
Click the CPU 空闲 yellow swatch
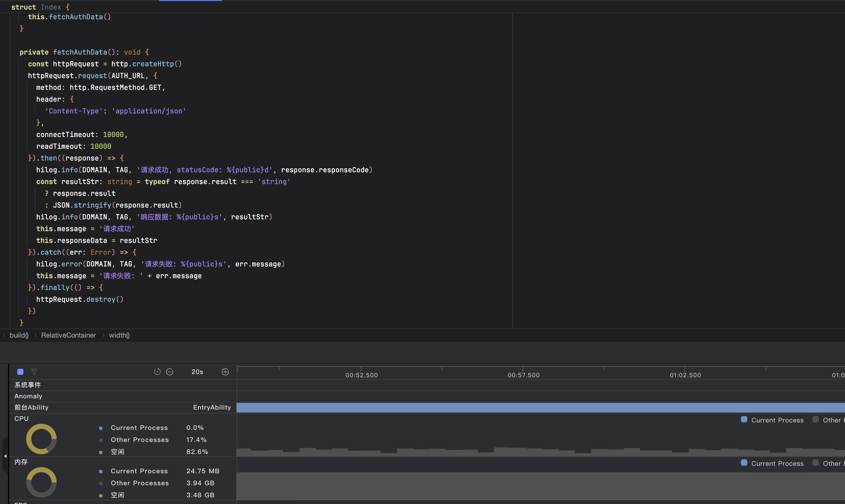[x=101, y=452]
